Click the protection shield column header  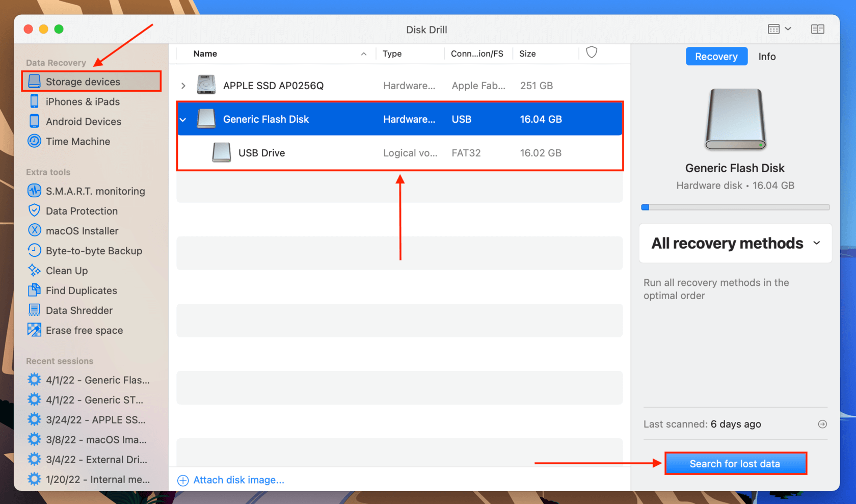[591, 52]
